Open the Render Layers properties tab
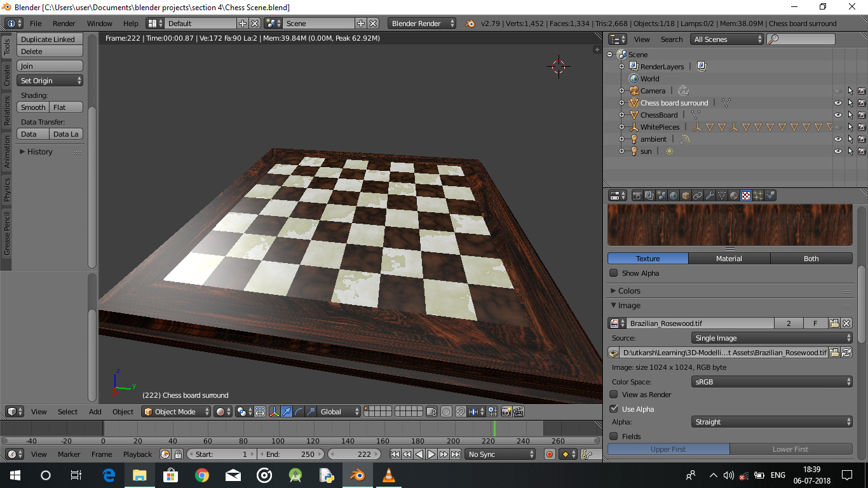868x488 pixels. (649, 196)
